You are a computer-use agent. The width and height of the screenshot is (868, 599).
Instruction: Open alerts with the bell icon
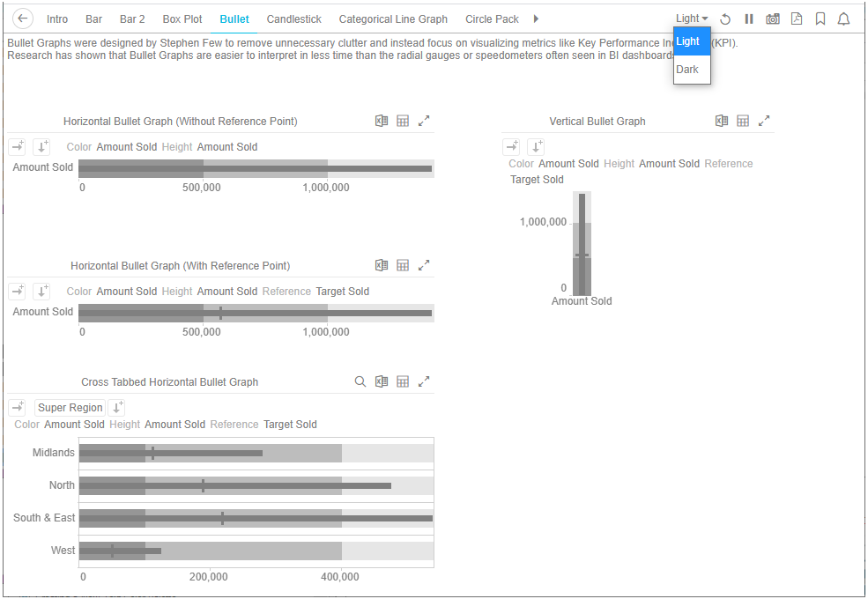click(x=844, y=19)
